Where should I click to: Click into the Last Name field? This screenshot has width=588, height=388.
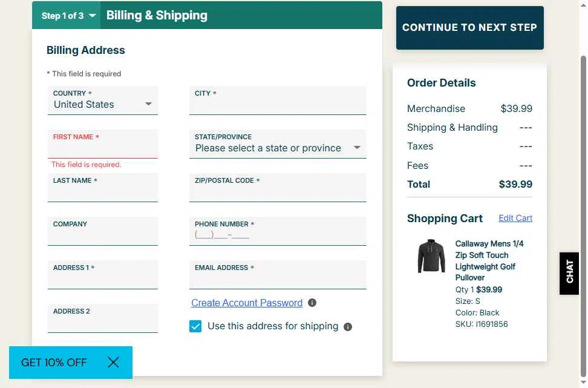pos(102,191)
